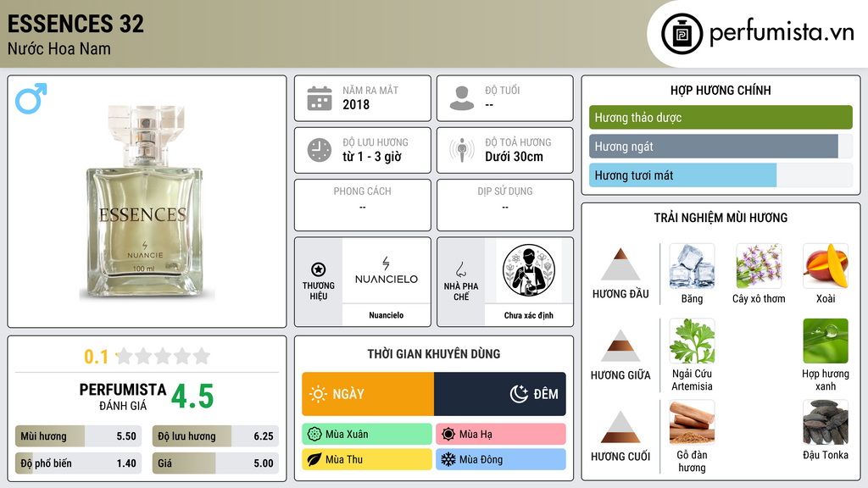Click the Trải nghiệm mùi hương heading
Viewport: 868px width, 488px height.
pyautogui.click(x=721, y=218)
